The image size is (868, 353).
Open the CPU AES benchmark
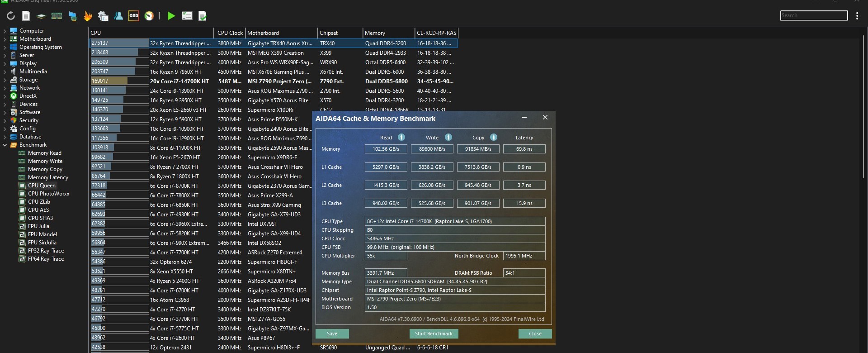tap(38, 210)
